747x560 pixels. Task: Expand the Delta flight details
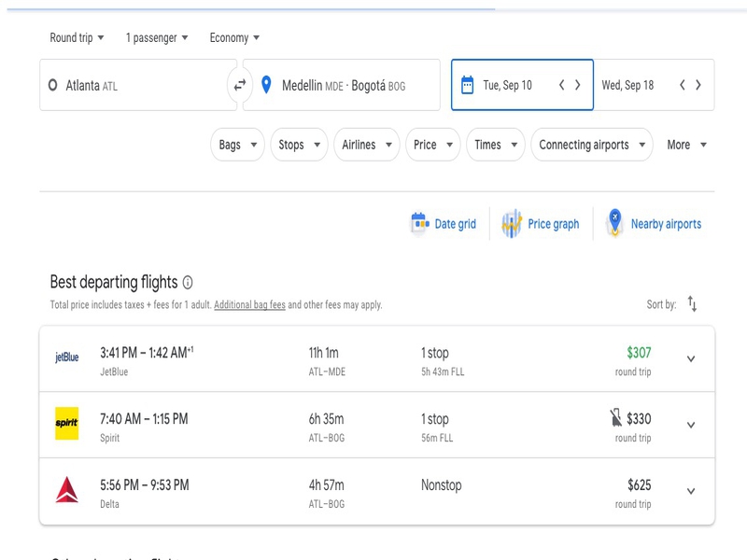point(691,492)
